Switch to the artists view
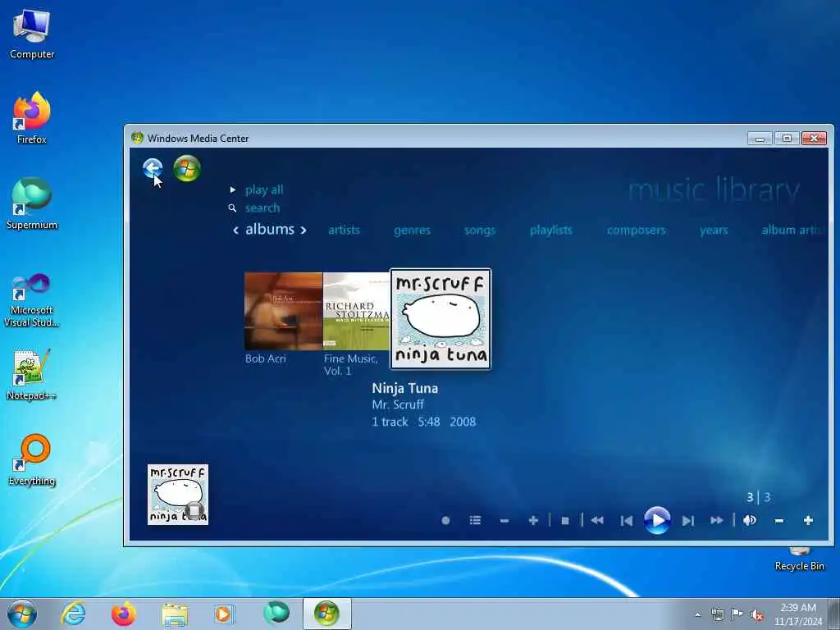The width and height of the screenshot is (840, 630). point(344,230)
